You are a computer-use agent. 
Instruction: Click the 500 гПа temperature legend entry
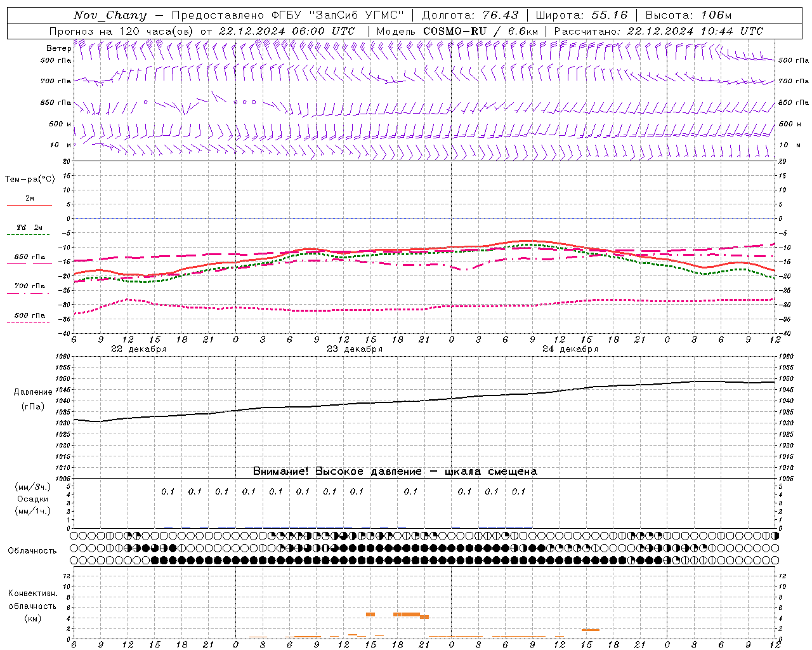pyautogui.click(x=29, y=315)
